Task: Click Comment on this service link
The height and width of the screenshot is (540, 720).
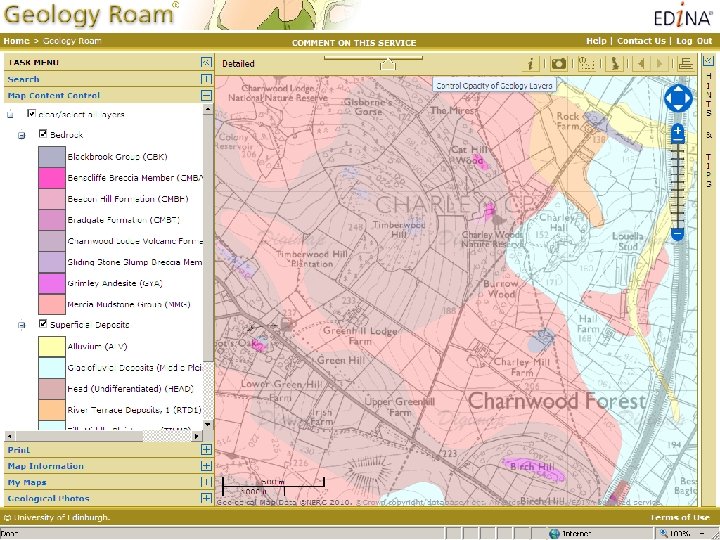Action: coord(354,43)
